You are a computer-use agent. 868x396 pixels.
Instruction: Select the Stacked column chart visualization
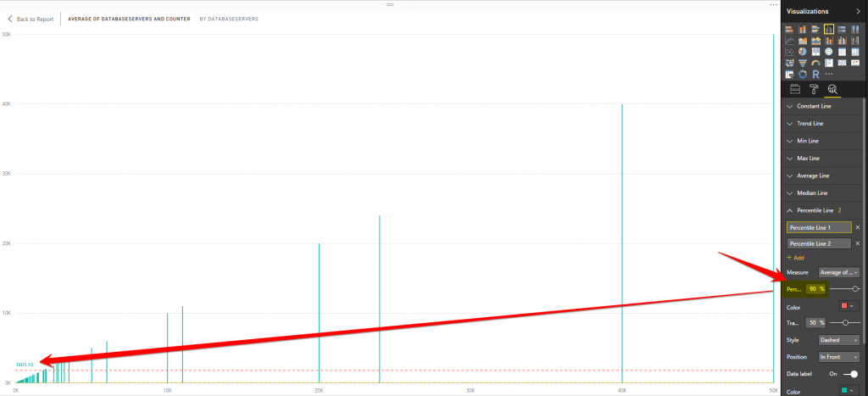[803, 30]
